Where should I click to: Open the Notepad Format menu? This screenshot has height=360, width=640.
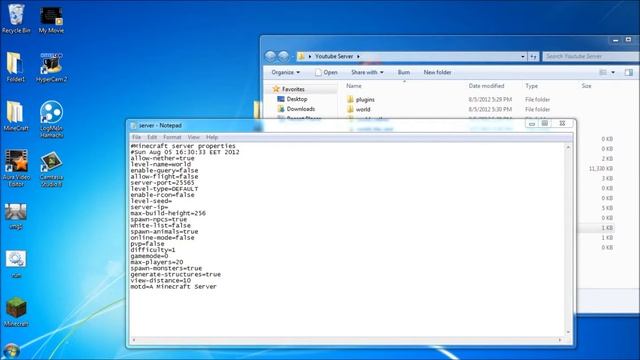click(x=172, y=137)
